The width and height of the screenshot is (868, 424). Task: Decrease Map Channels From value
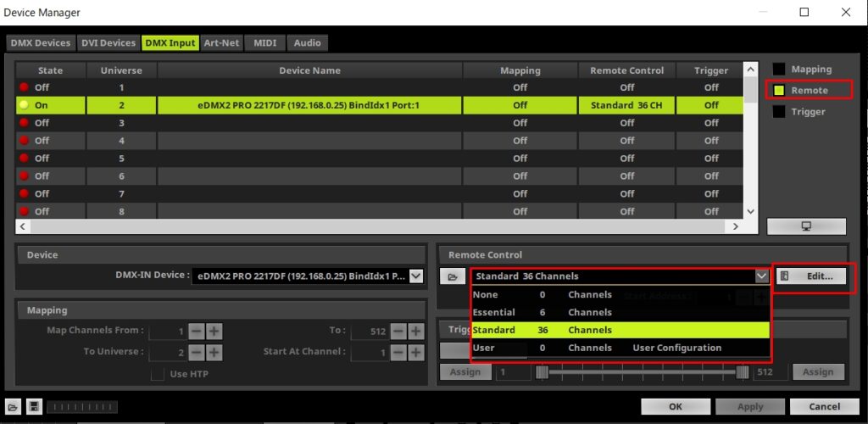[197, 332]
